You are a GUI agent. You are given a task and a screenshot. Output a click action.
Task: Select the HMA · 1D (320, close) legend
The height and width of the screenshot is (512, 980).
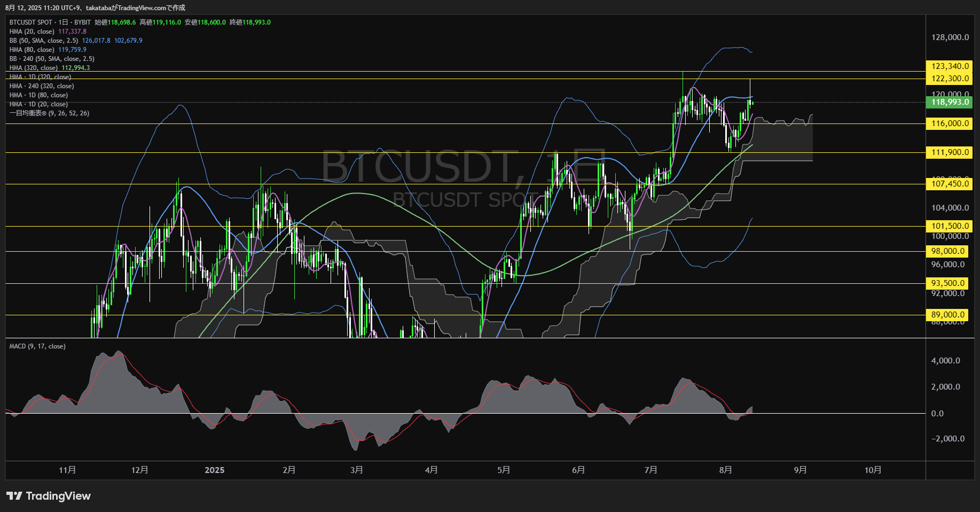[x=40, y=77]
